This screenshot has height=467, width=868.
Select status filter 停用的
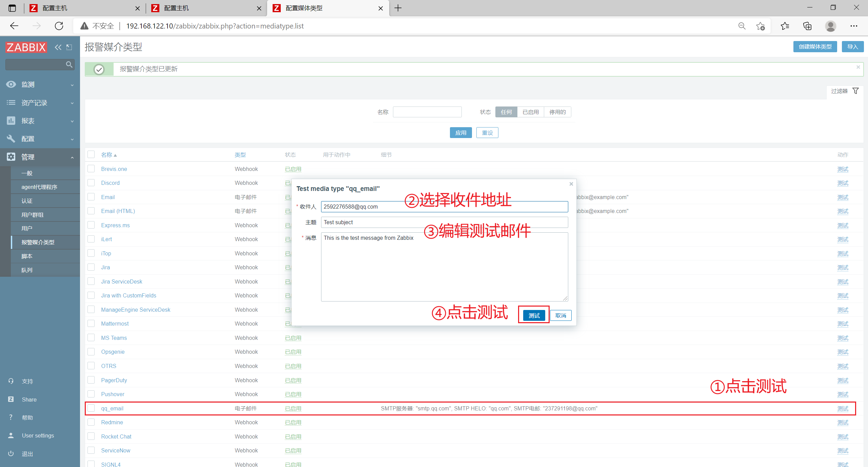tap(557, 112)
